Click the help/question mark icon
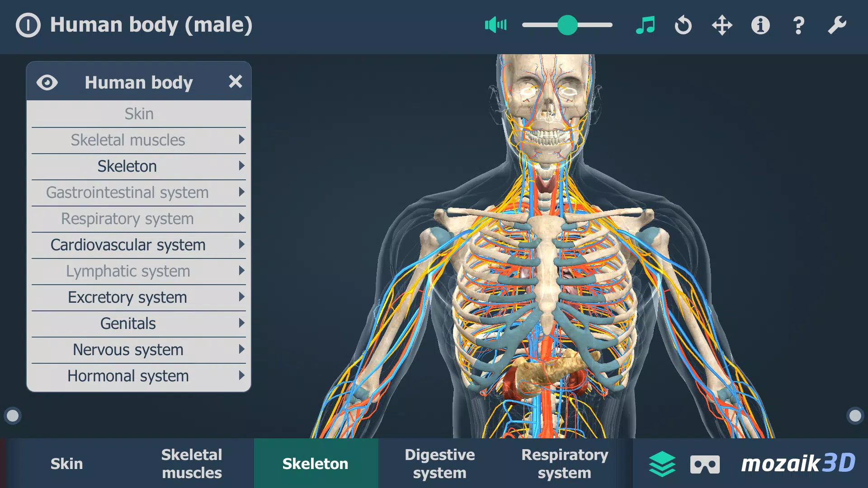868x488 pixels. 797,24
